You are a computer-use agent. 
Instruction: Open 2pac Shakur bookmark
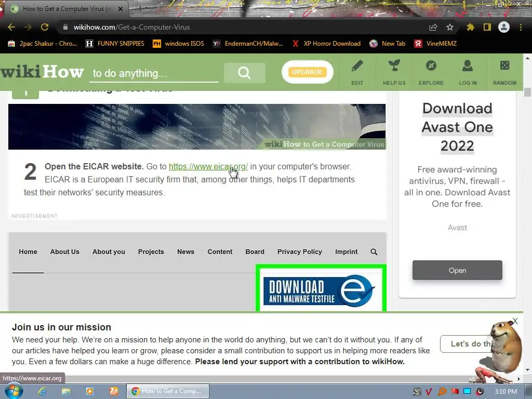(x=43, y=44)
